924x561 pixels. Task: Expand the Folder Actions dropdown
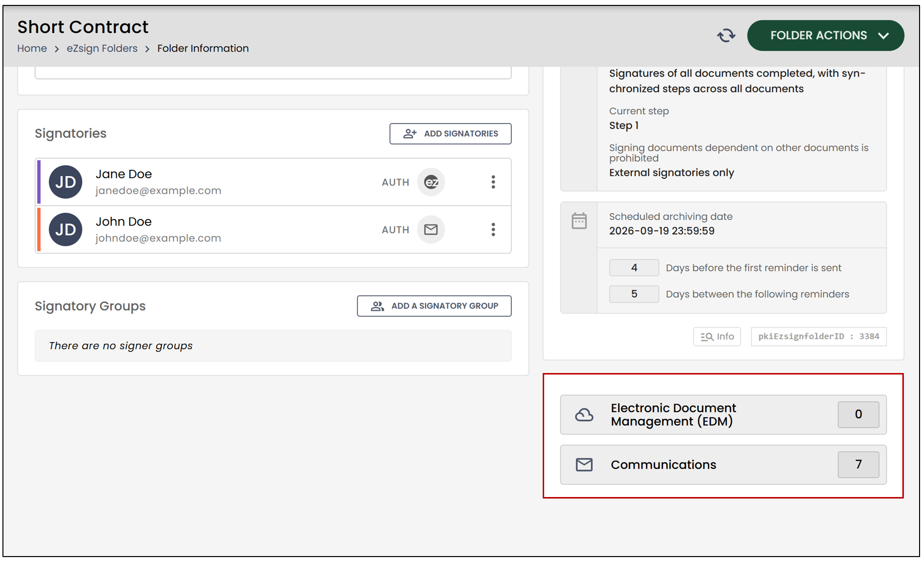(825, 35)
